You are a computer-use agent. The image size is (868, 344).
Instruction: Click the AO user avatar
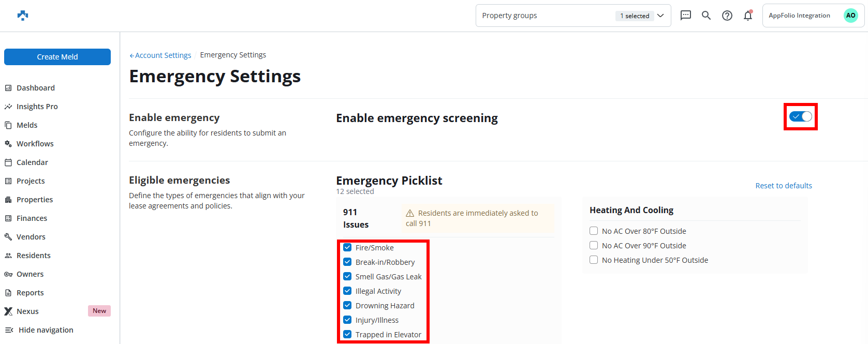click(850, 16)
